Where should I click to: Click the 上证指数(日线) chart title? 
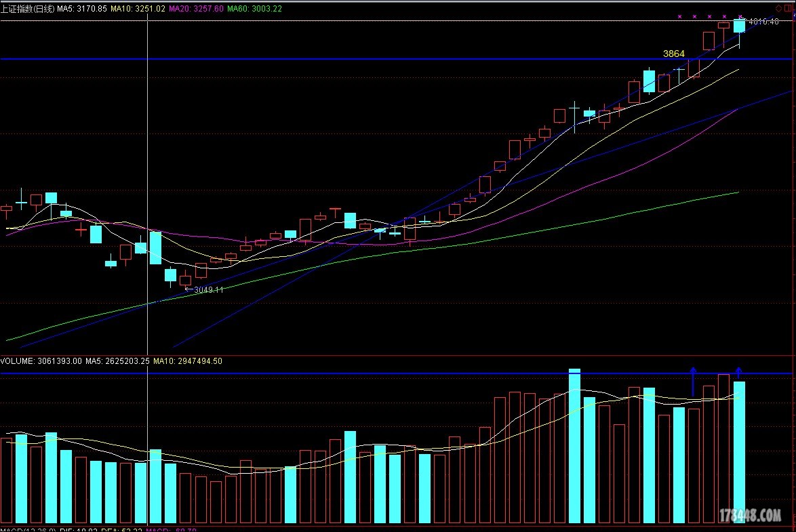(x=27, y=9)
